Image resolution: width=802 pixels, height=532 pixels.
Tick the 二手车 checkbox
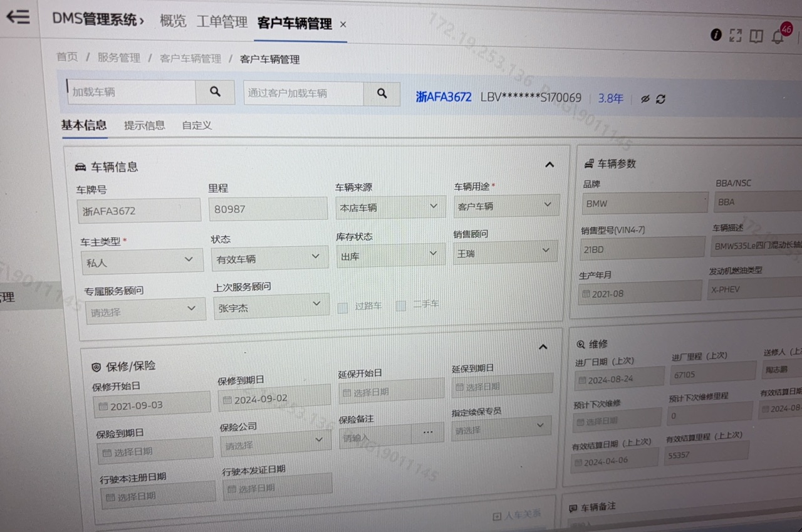(x=401, y=306)
